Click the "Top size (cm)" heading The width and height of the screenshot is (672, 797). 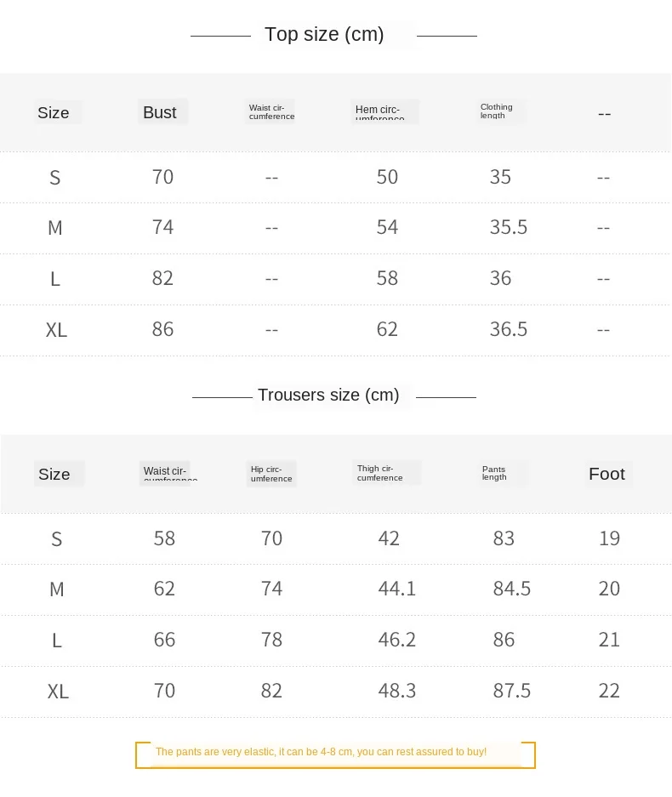coord(324,35)
